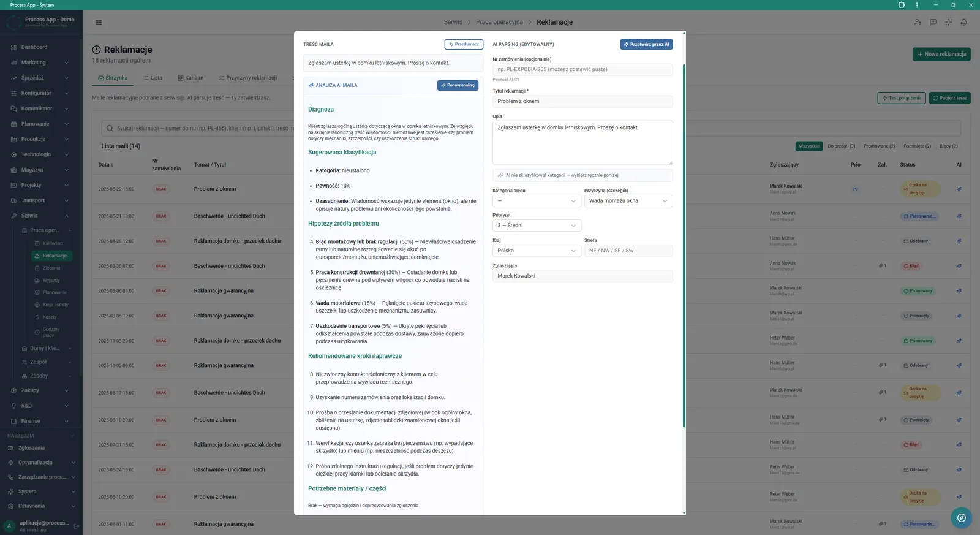Open the Kalendarz submenu item
Viewport: 980px width, 535px height.
point(52,243)
